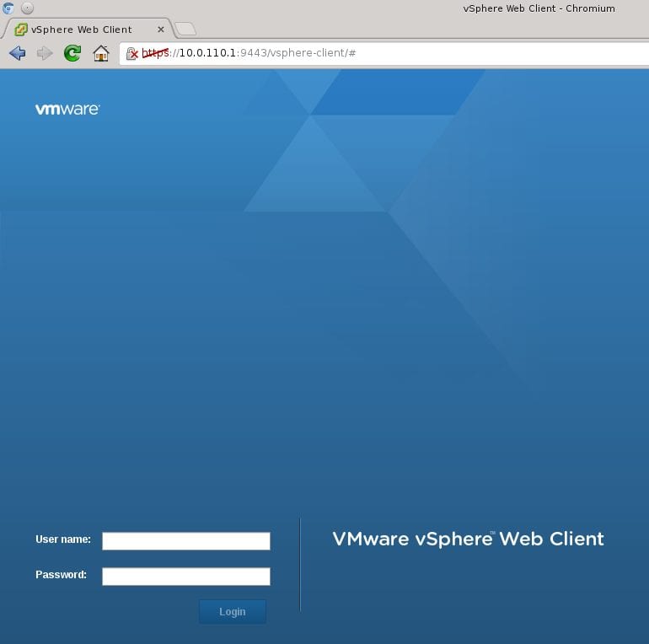649x644 pixels.
Task: Click the 'vSphere Web Client - Chromium' window title
Action: 539,8
